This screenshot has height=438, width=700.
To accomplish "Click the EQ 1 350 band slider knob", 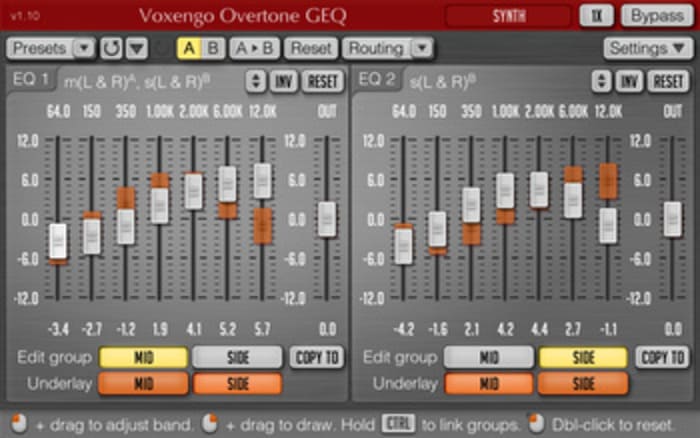I will pos(126,226).
